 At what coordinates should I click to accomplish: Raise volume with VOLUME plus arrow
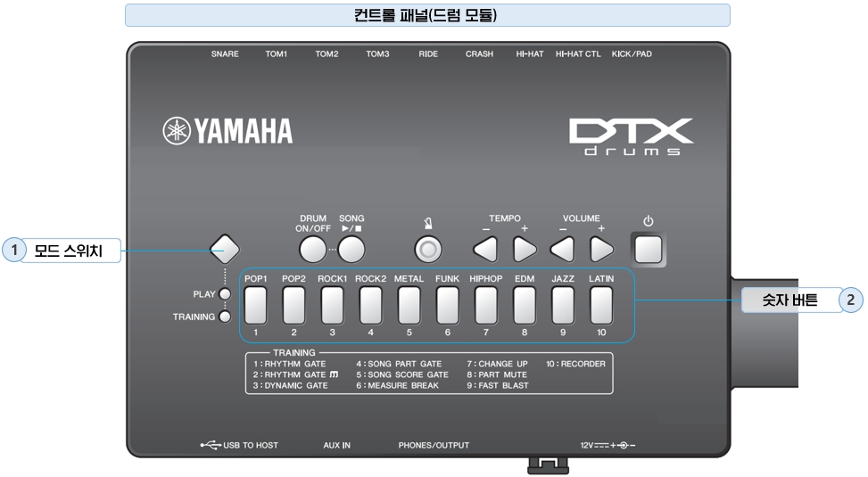point(601,250)
